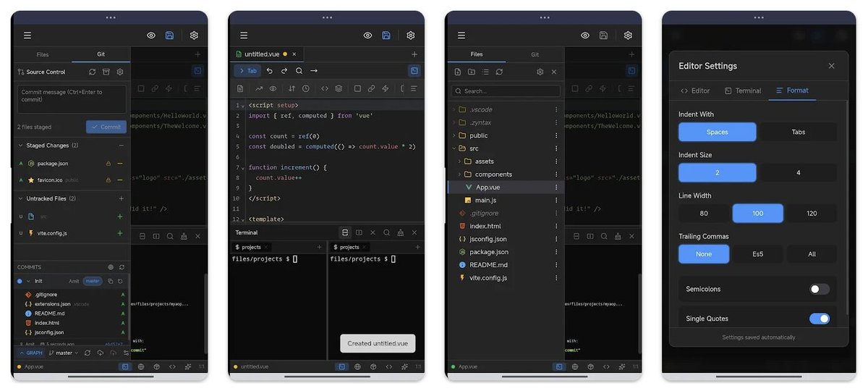Click the GRAPH button in the Git bottom bar

pos(30,353)
